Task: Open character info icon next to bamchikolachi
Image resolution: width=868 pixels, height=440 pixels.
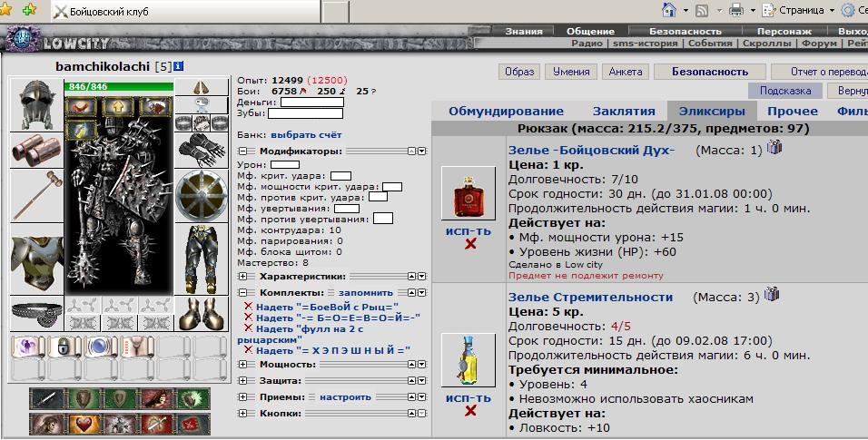Action: 178,66
